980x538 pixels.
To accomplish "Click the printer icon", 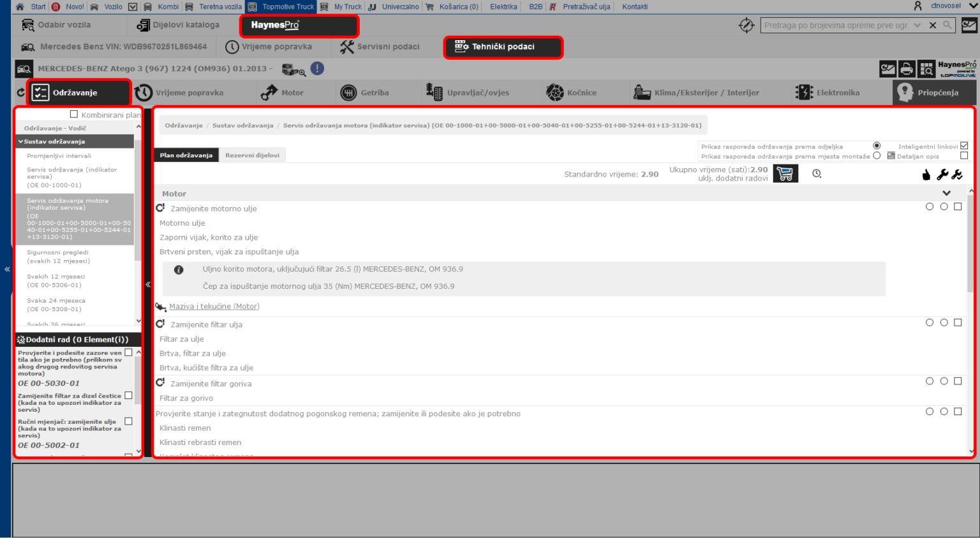I will [x=907, y=68].
